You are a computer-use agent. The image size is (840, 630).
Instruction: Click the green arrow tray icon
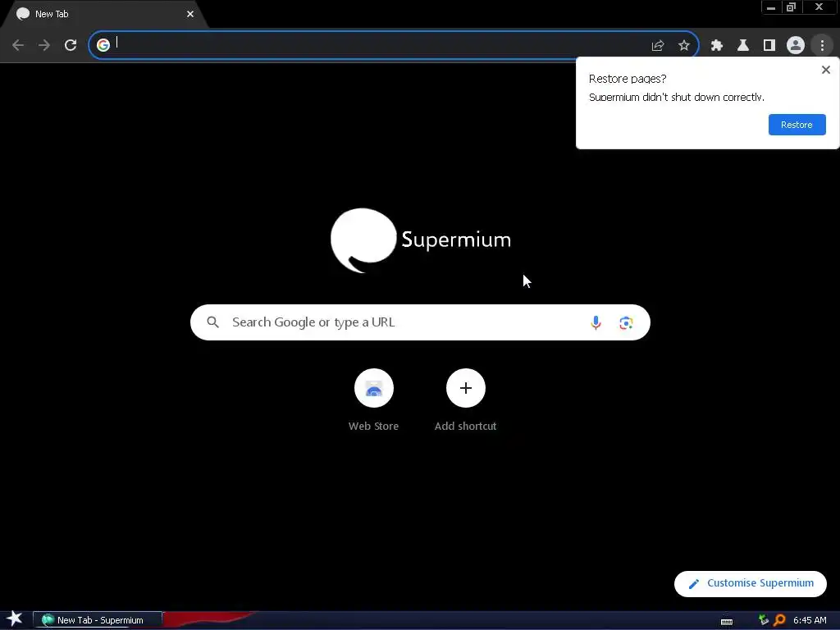pyautogui.click(x=764, y=620)
